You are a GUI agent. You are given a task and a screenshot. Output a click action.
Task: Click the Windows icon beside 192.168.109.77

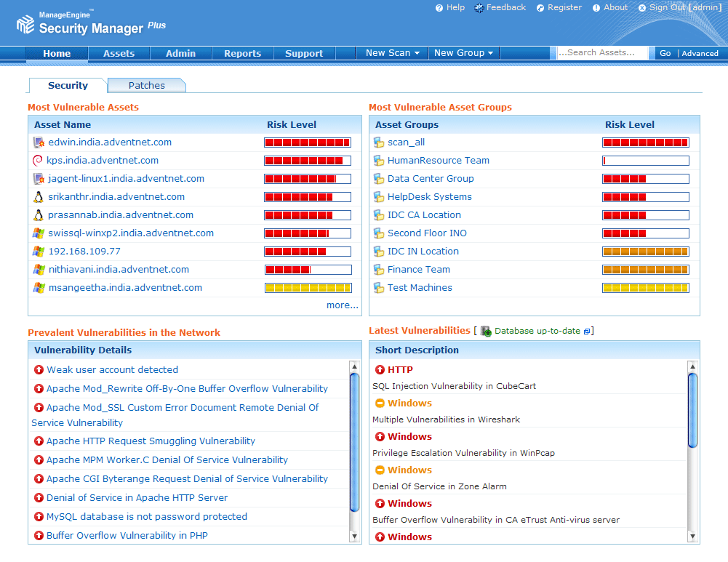(39, 251)
